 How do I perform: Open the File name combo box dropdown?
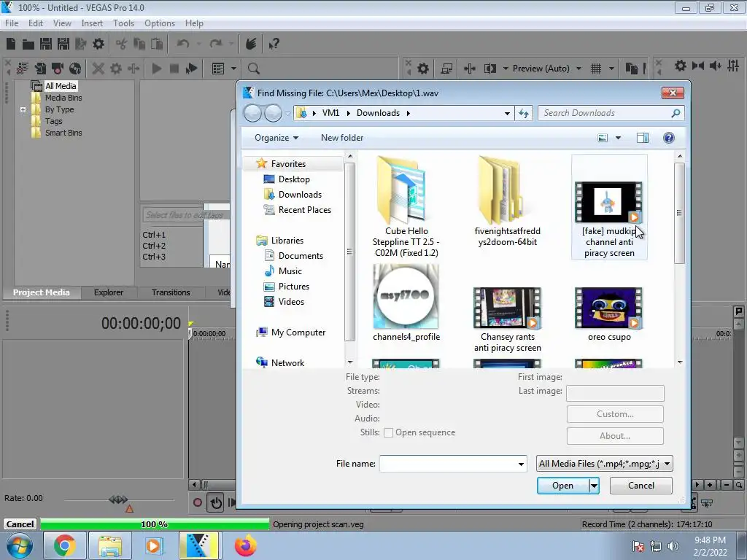pyautogui.click(x=521, y=464)
